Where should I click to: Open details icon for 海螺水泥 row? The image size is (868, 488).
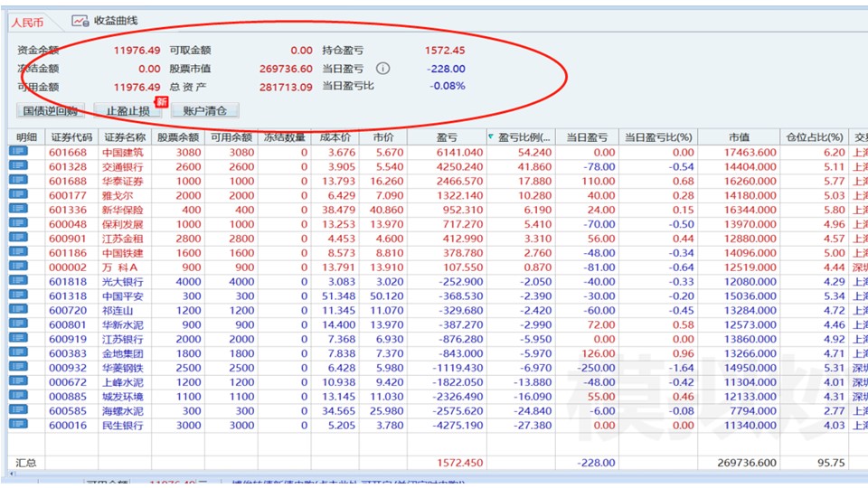pos(18,410)
